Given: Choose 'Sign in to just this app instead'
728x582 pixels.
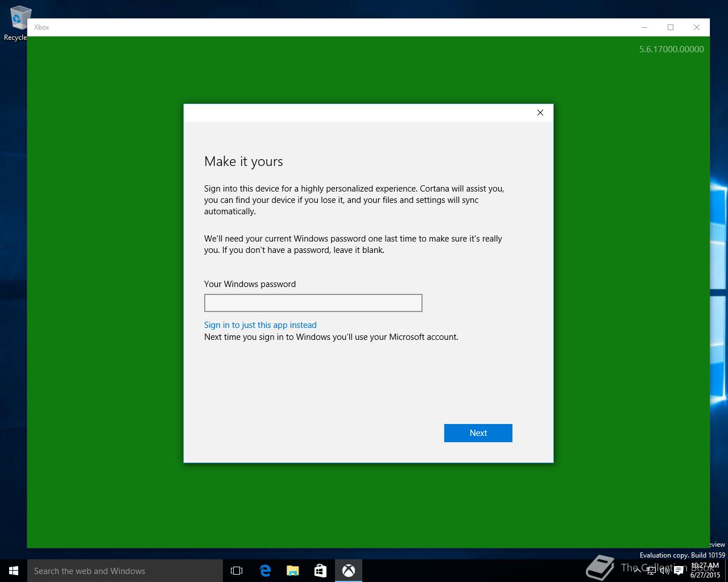Looking at the screenshot, I should (260, 325).
